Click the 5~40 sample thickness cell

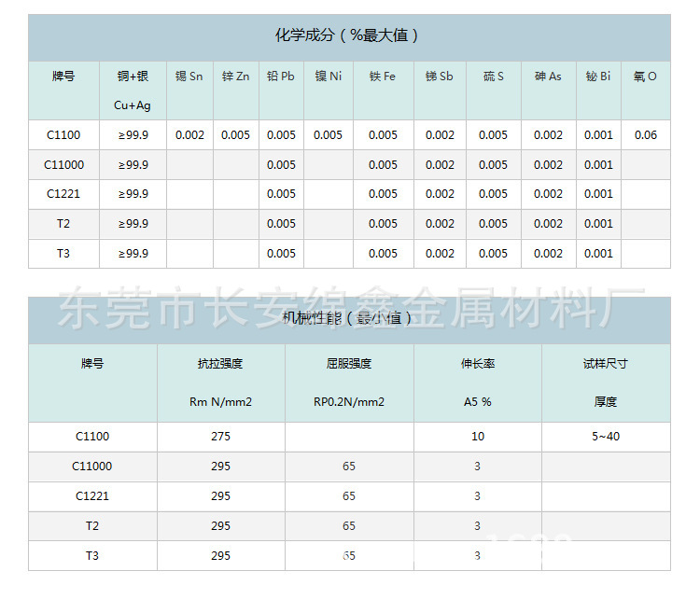606,437
